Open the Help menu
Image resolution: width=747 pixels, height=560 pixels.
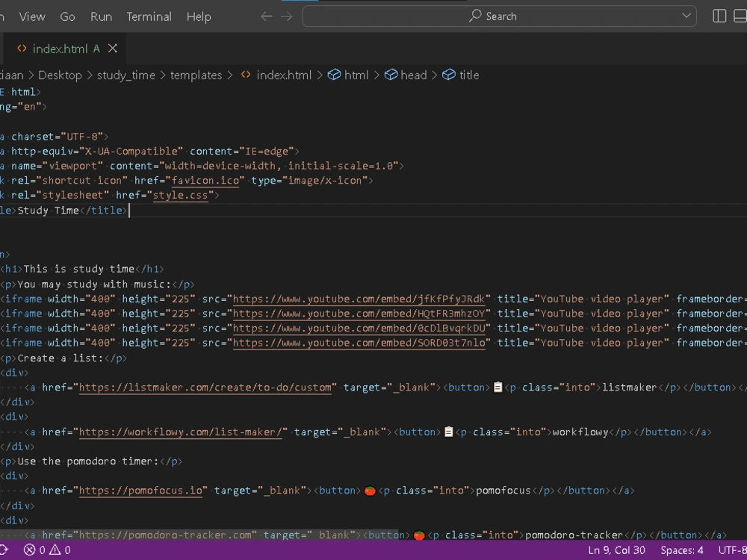pos(199,16)
